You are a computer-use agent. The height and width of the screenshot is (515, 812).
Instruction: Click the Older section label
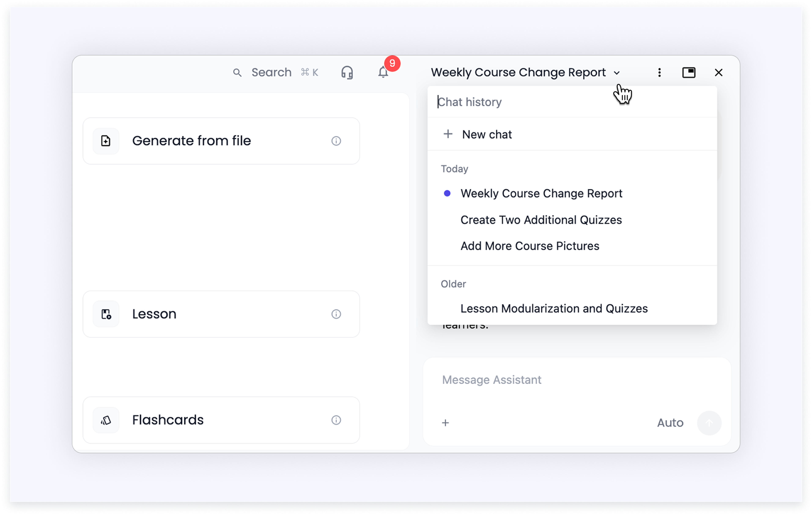(x=453, y=284)
